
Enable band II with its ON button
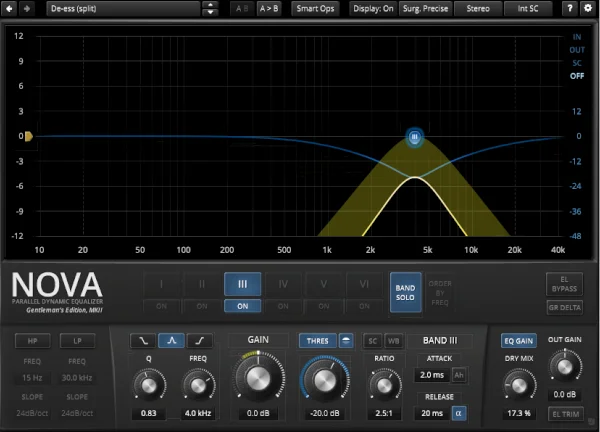[202, 306]
